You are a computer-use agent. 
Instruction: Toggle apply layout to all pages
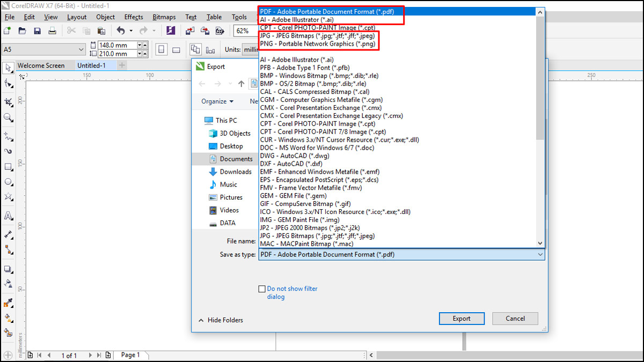pos(195,50)
